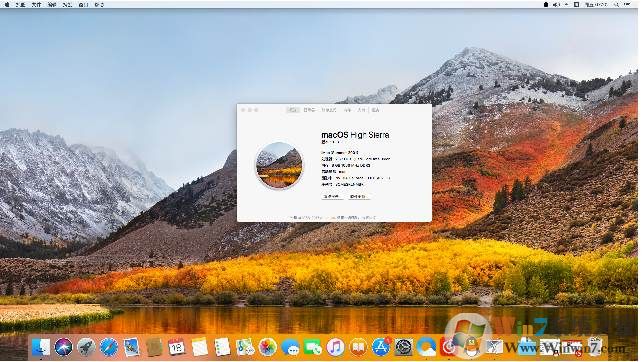Open Photos colorful flower icon
This screenshot has height=362, width=642.
pos(267,347)
